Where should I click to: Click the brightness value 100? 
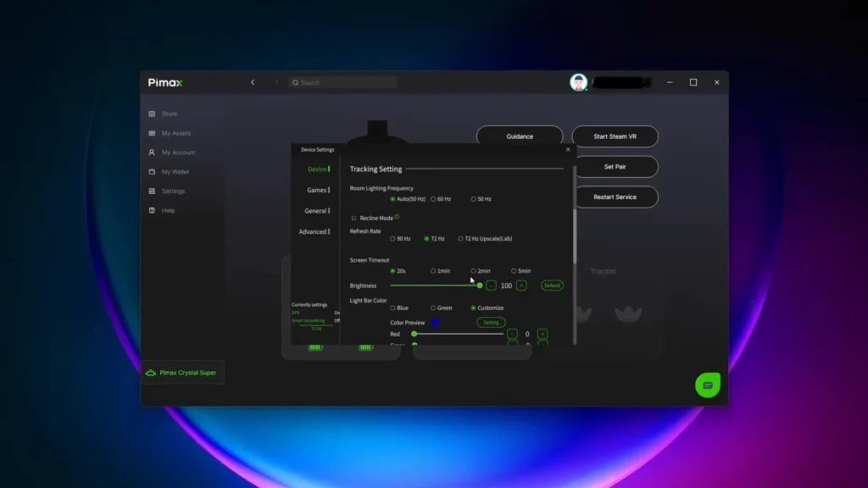506,286
